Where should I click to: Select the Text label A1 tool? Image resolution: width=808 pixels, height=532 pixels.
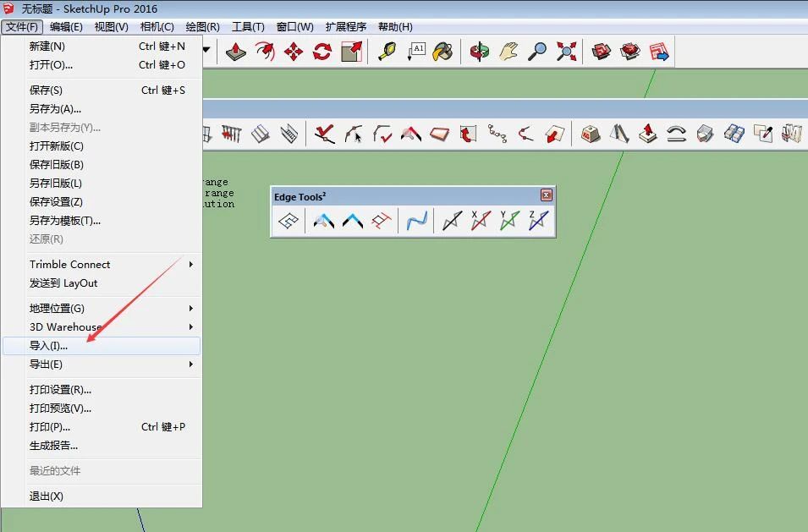[416, 52]
